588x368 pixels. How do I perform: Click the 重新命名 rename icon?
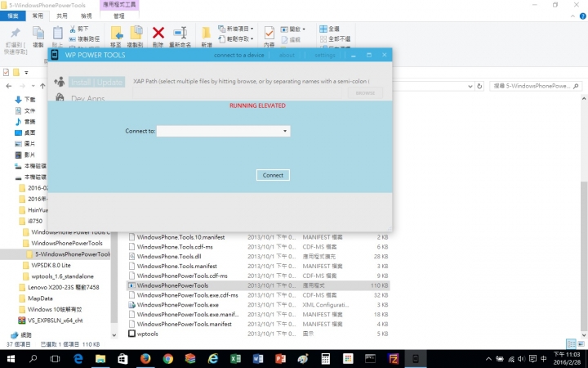[x=180, y=33]
